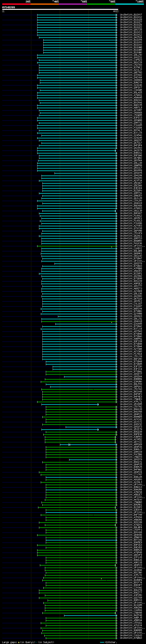Select hit UniRef100_D0EY64
This screenshot has height=644, width=146.
click(x=131, y=77)
